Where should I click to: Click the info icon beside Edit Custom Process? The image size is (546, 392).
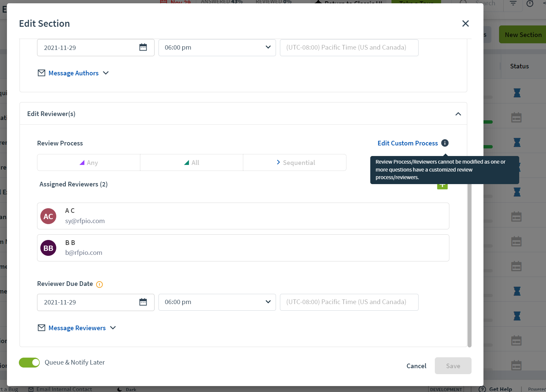click(x=445, y=143)
